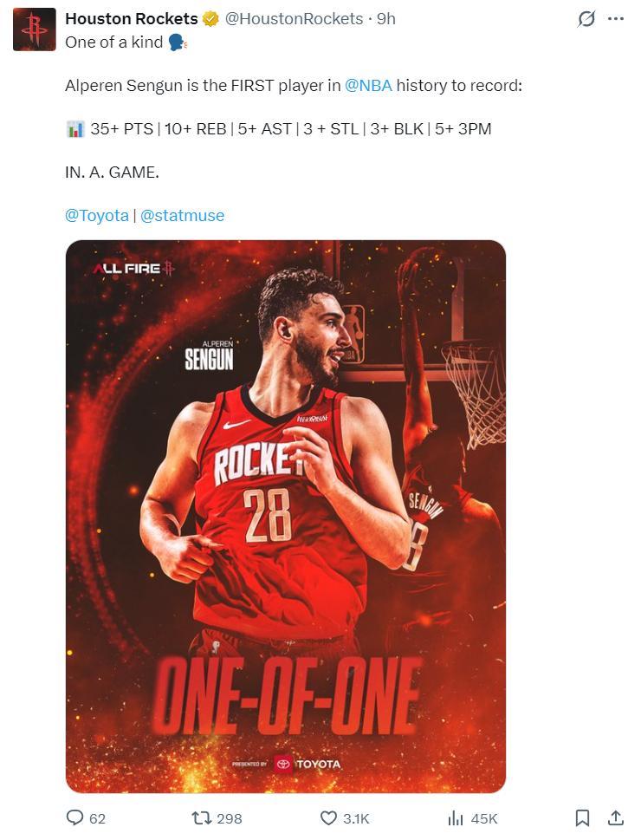The height and width of the screenshot is (840, 641).
Task: Click the 298 reposts count
Action: point(230,818)
